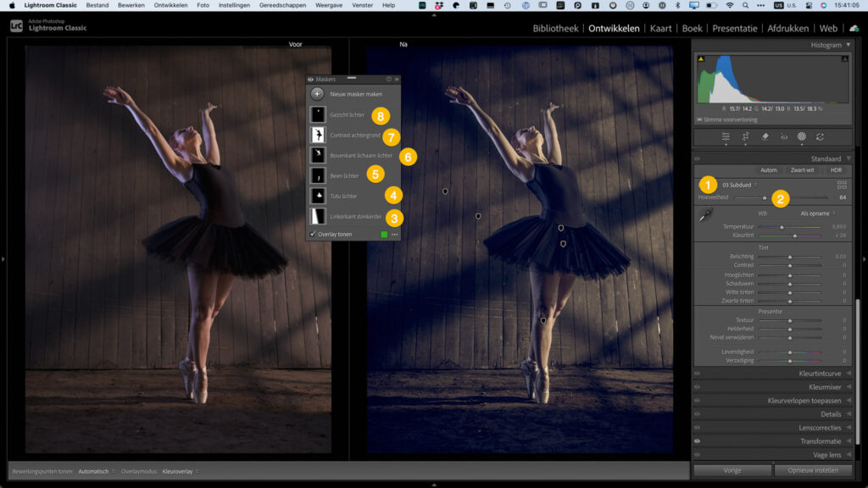Expand the Vage lens panel
The image size is (868, 488).
[849, 455]
